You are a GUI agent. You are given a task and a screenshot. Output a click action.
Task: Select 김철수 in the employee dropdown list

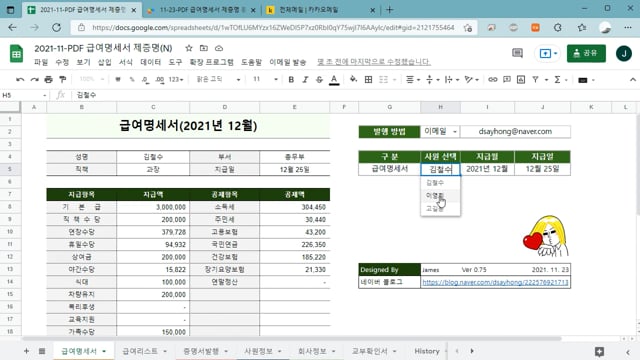[440, 182]
